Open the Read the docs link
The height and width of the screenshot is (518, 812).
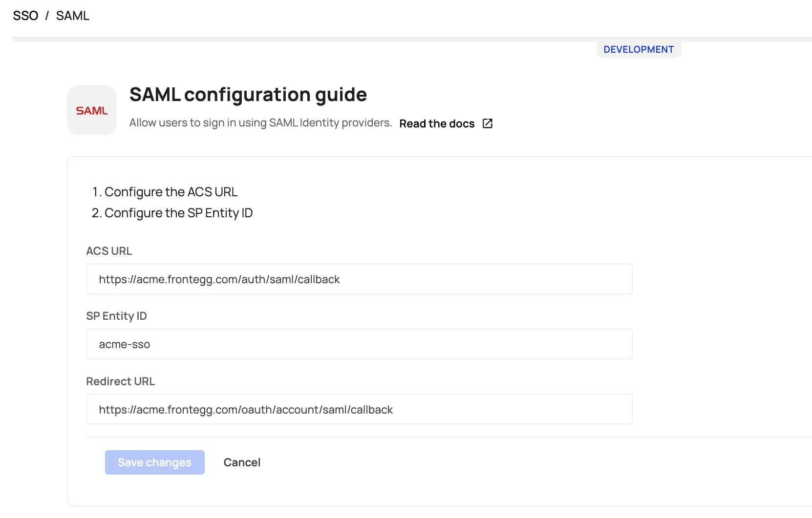[437, 124]
